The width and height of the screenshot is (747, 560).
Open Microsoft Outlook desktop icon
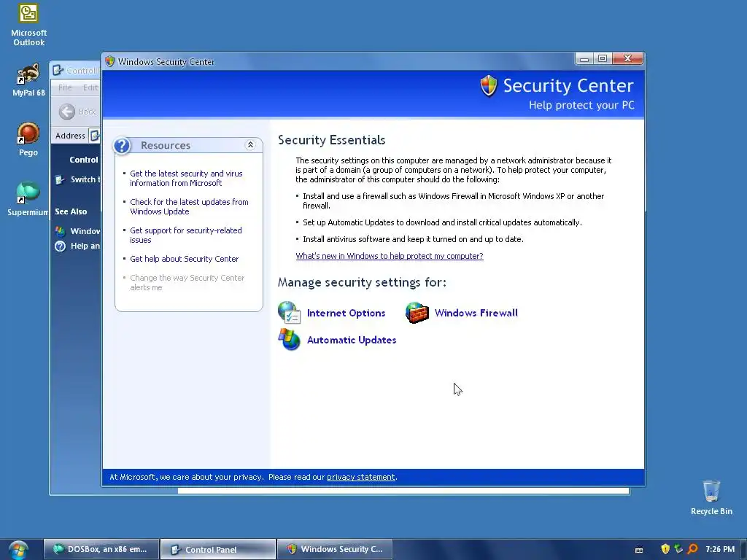click(x=28, y=26)
